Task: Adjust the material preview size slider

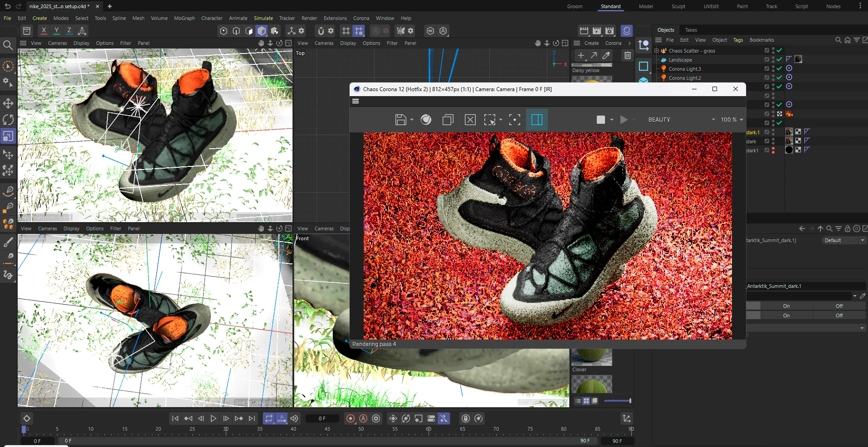Action: (x=617, y=401)
